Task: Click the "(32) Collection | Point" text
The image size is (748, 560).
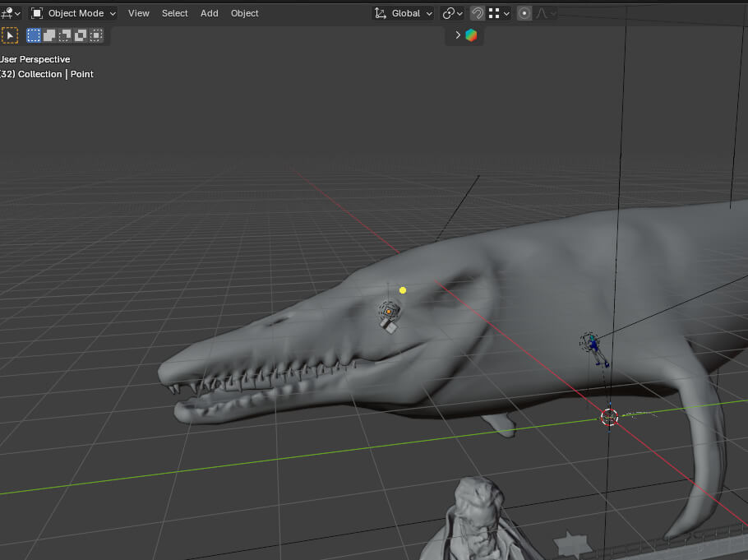Action: click(x=47, y=74)
